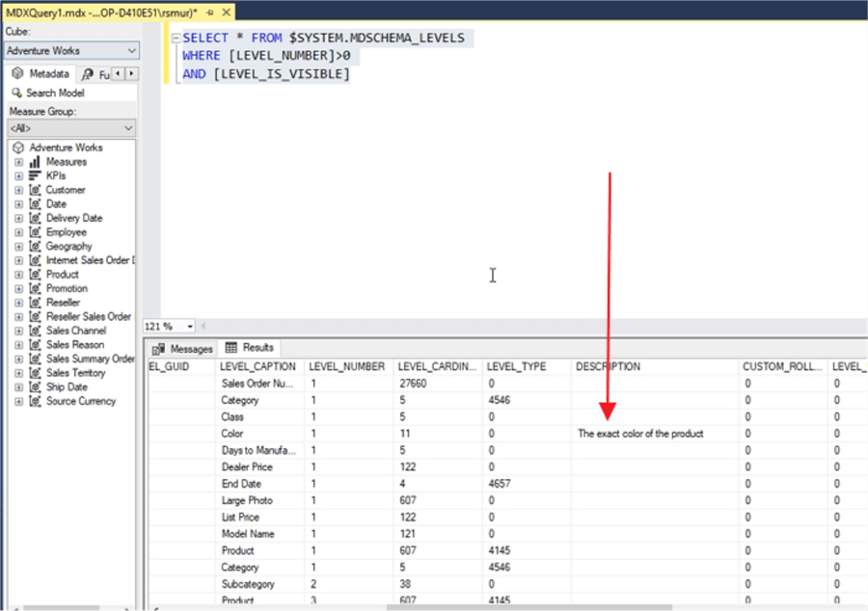Expand the Customer dimension node
Image resolution: width=868 pixels, height=611 pixels.
[19, 190]
